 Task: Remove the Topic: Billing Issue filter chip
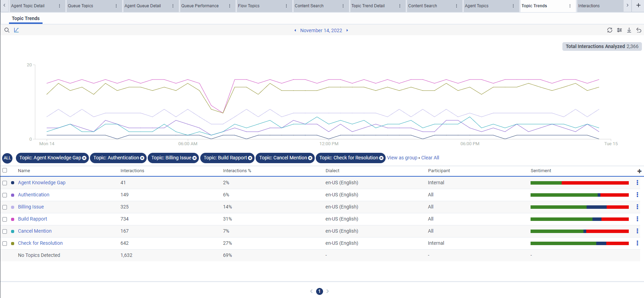click(x=194, y=158)
